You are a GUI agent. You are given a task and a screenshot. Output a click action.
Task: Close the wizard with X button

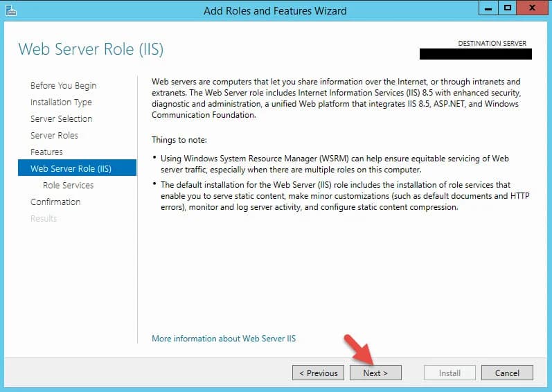[532, 8]
